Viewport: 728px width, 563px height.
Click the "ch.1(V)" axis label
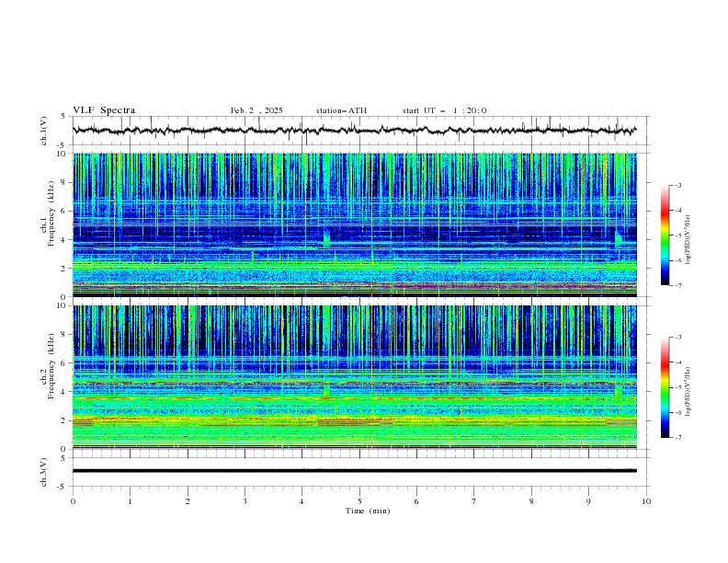(44, 131)
